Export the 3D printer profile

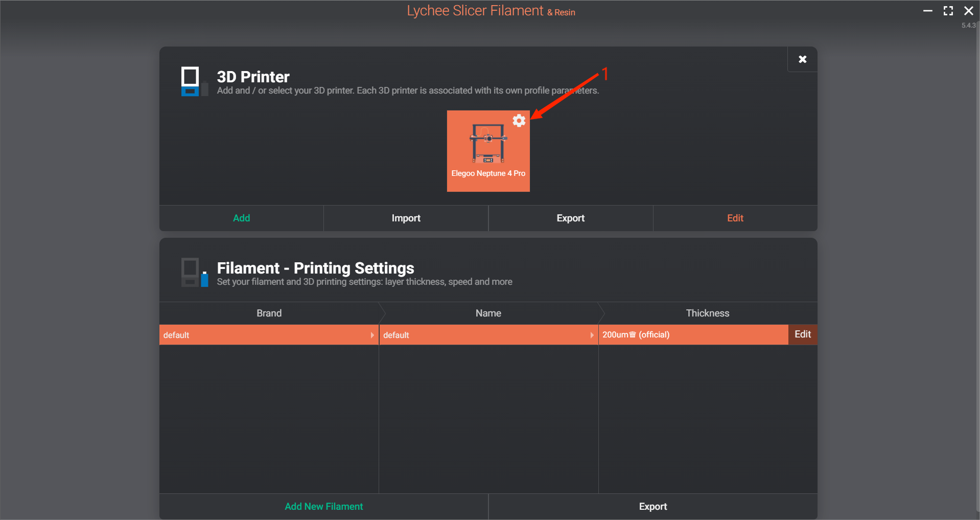point(570,218)
